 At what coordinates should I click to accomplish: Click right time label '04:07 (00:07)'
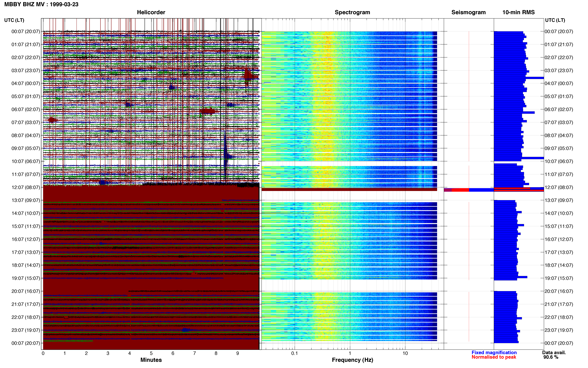pos(559,83)
